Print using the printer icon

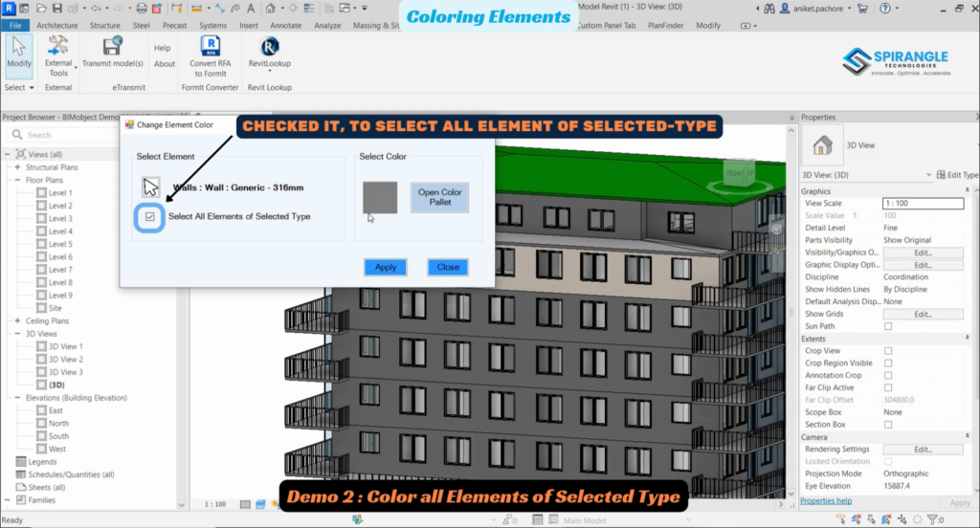point(142,8)
